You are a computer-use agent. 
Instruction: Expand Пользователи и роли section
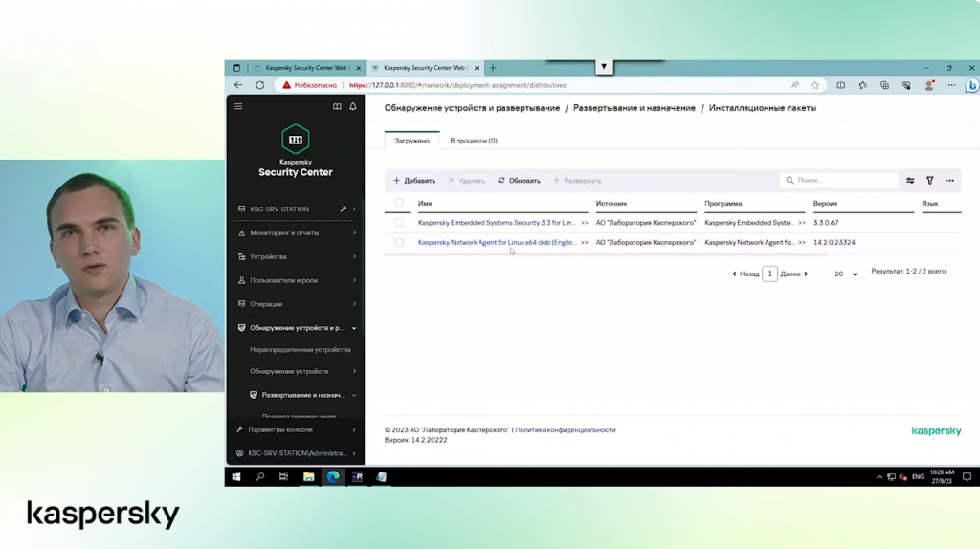(297, 280)
